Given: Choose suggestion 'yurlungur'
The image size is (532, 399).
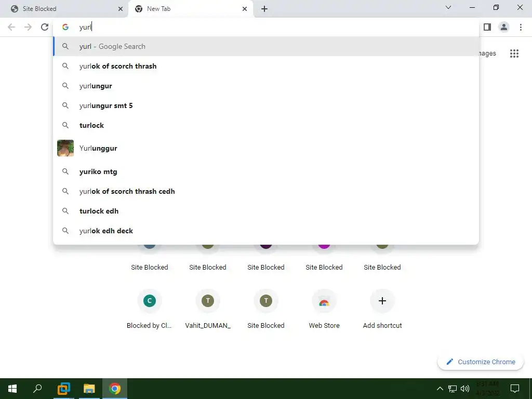Looking at the screenshot, I should click(x=266, y=86).
